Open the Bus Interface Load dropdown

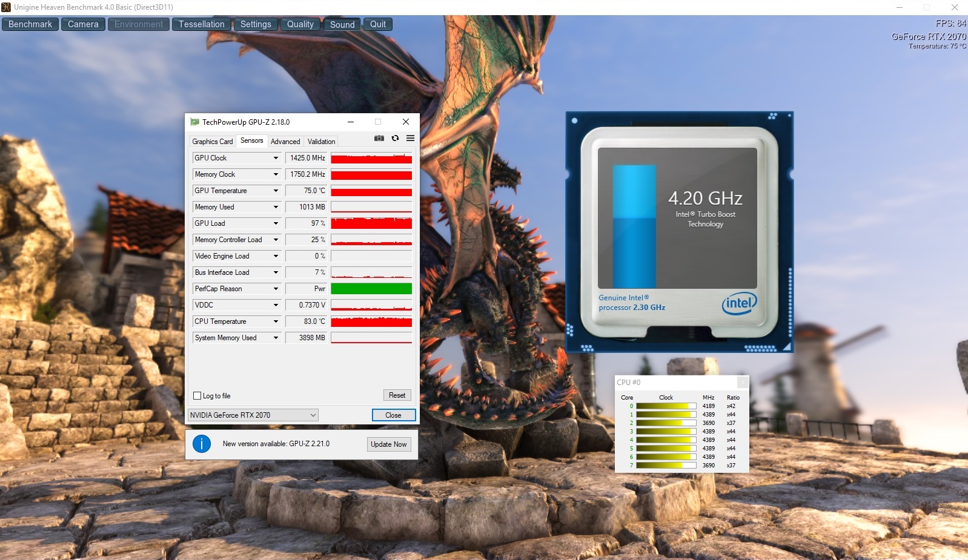(x=276, y=272)
